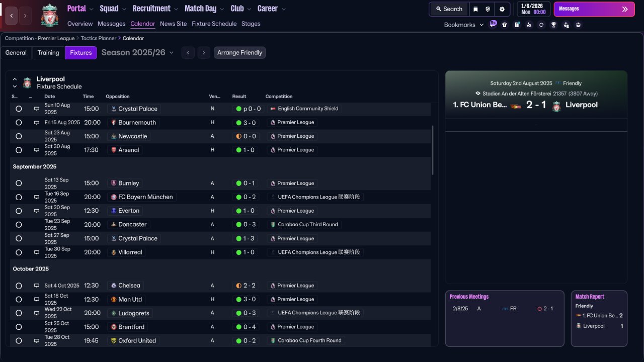The width and height of the screenshot is (644, 362).
Task: Select the radio button for the Brentford fixture
Action: [x=19, y=327]
